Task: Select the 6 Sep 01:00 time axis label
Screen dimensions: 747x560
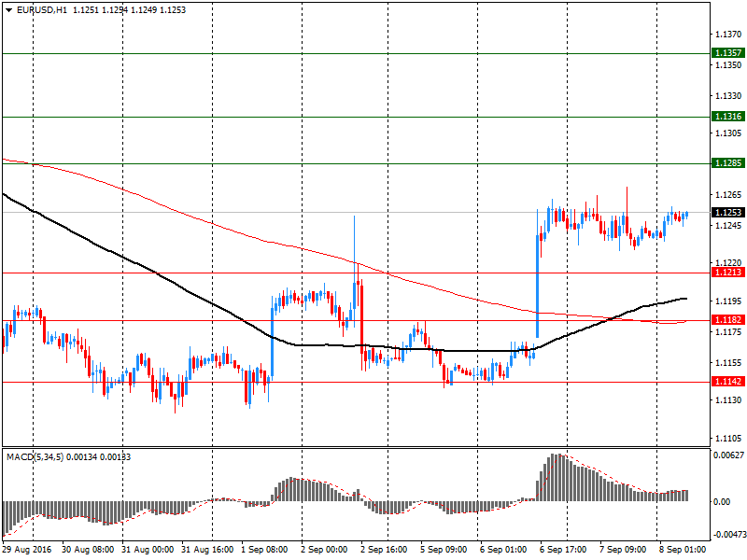Action: pyautogui.click(x=503, y=550)
